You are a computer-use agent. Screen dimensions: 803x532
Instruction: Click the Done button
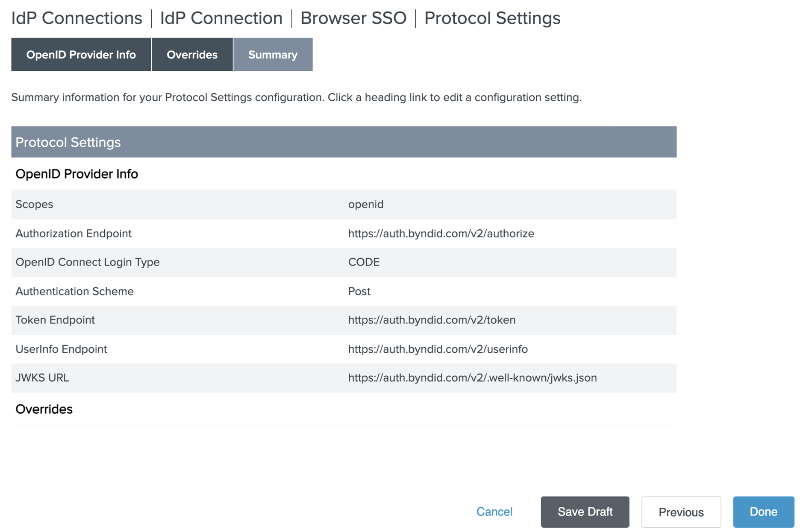[x=763, y=512]
